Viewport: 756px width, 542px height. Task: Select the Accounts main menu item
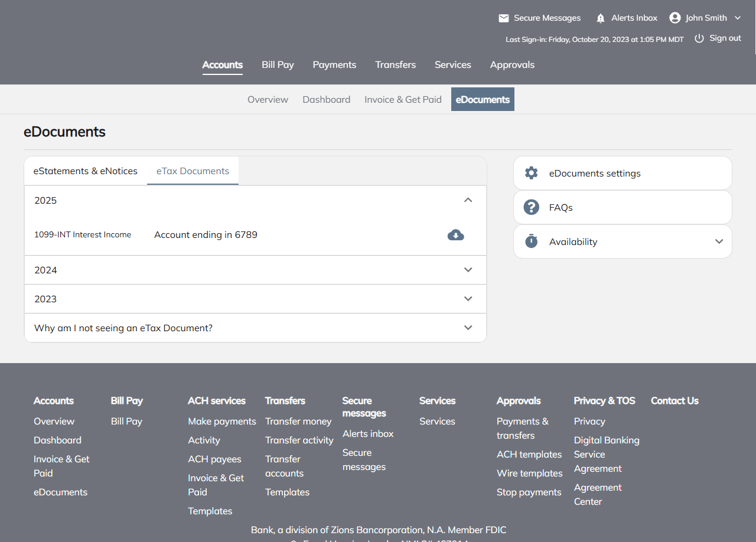point(223,65)
